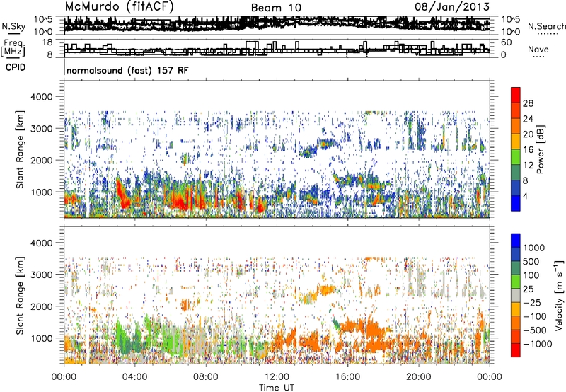Click the '-1000' tick on Velocity colorbar
Image resolution: width=566 pixels, height=392 pixels.
(x=538, y=344)
